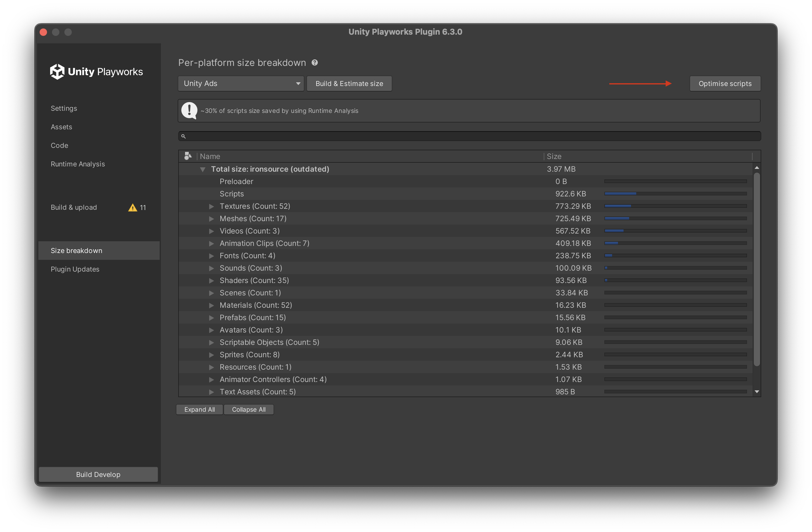Image resolution: width=812 pixels, height=532 pixels.
Task: Expand Materials (Count: 52)
Action: point(212,305)
